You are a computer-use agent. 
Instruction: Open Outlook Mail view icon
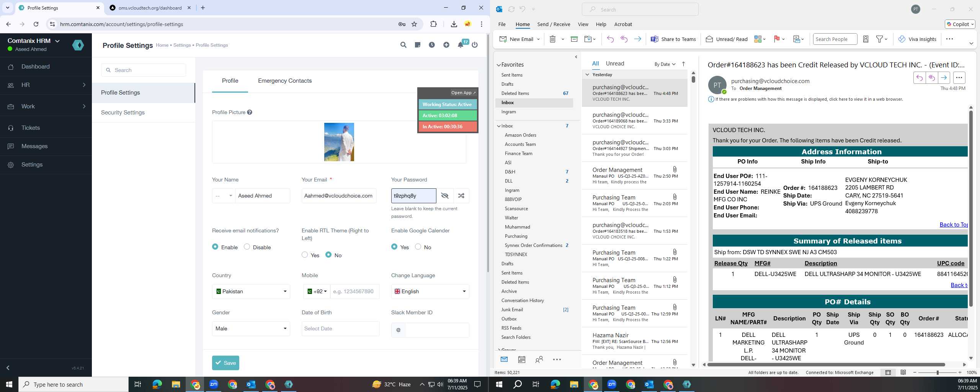tap(504, 359)
